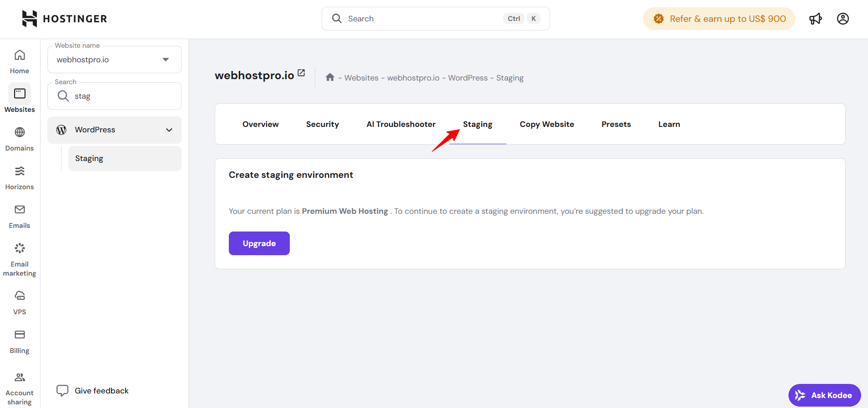Click the Hostinger logo
The height and width of the screenshot is (408, 868).
click(65, 19)
